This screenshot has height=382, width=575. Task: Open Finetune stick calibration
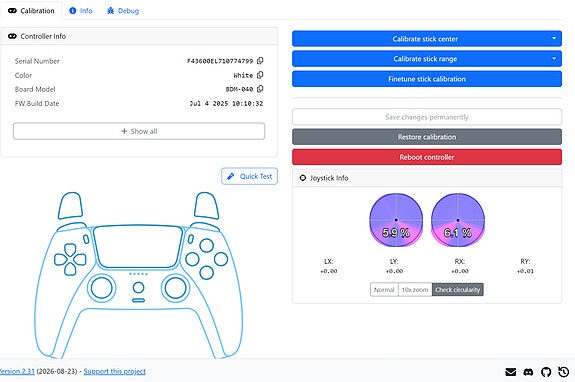coord(427,79)
